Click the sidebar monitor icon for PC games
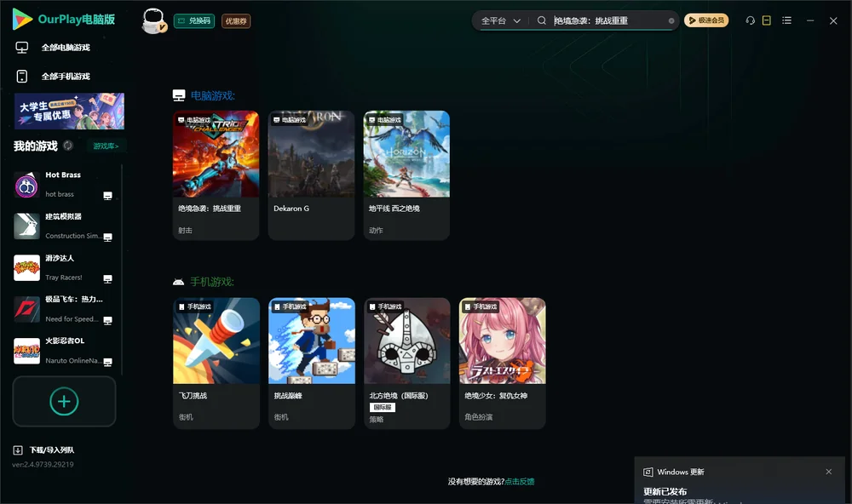 pos(22,48)
